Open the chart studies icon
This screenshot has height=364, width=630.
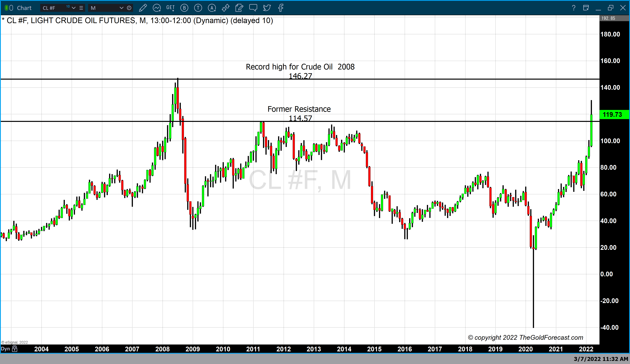coord(157,8)
